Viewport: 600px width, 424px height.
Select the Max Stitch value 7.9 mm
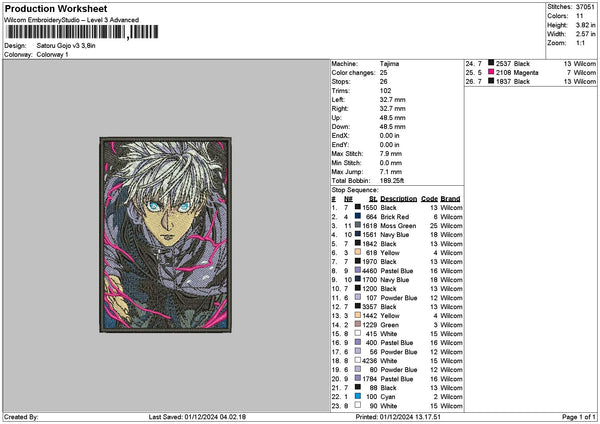[x=391, y=154]
